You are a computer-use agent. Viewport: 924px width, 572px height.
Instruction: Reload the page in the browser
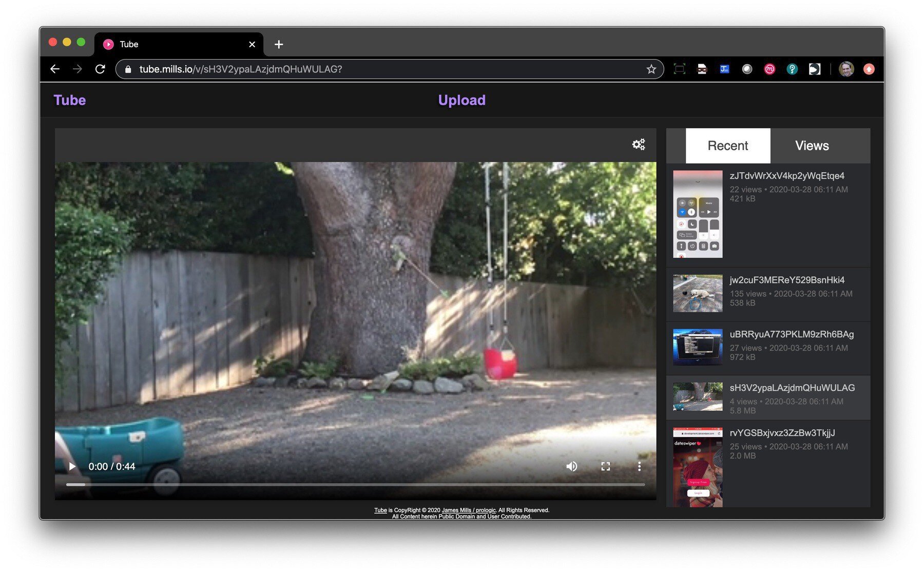100,69
